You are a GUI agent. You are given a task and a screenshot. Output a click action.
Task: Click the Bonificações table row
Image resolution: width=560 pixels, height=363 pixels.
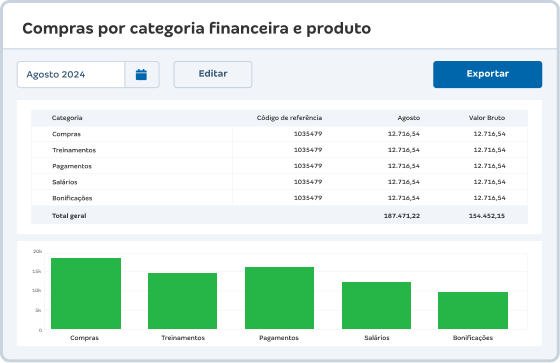tap(279, 198)
